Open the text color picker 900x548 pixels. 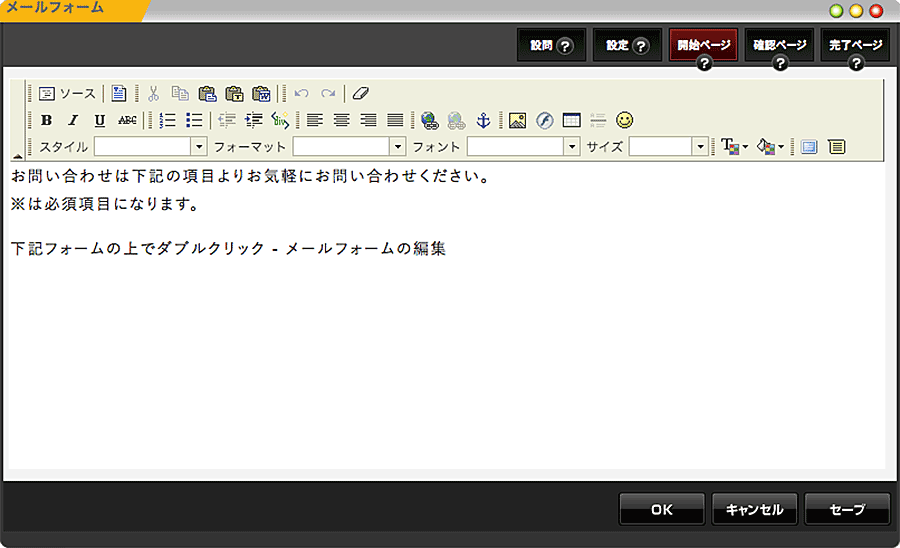pyautogui.click(x=735, y=147)
